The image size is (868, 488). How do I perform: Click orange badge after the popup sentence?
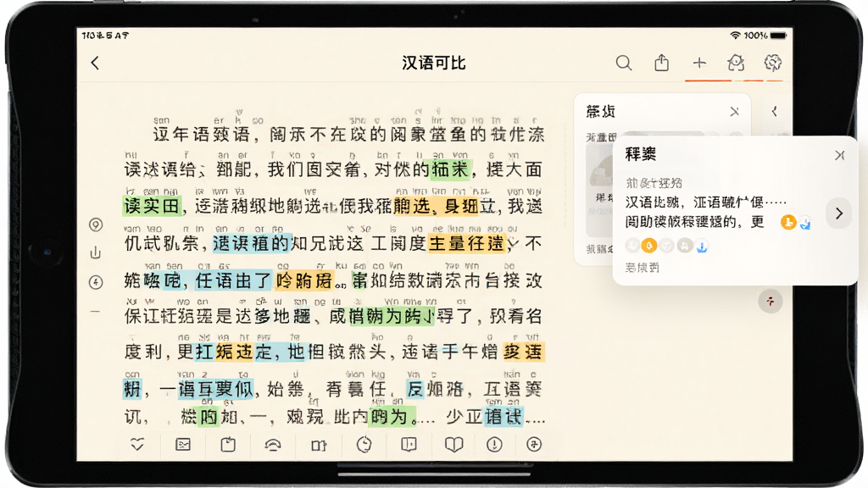click(x=788, y=223)
